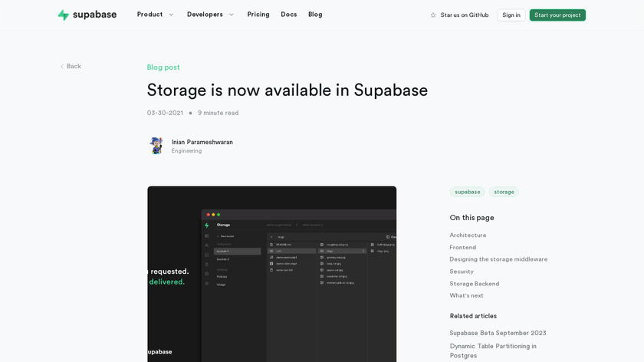644x362 pixels.
Task: Expand the Product dropdown menu
Action: [155, 15]
